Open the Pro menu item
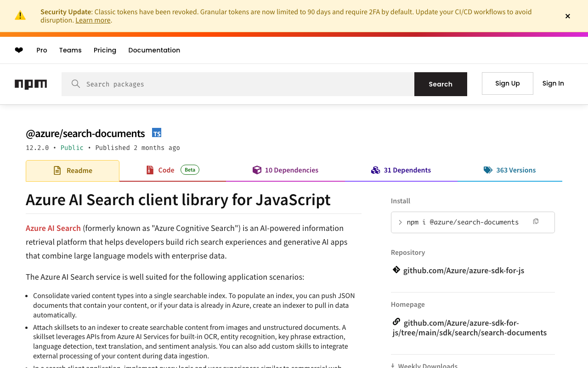 (42, 50)
